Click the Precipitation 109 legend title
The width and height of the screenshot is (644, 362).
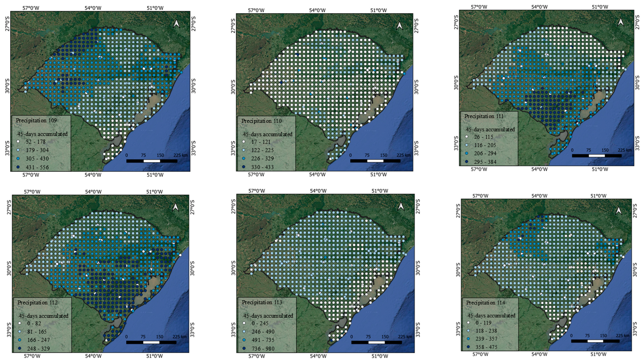pyautogui.click(x=36, y=120)
